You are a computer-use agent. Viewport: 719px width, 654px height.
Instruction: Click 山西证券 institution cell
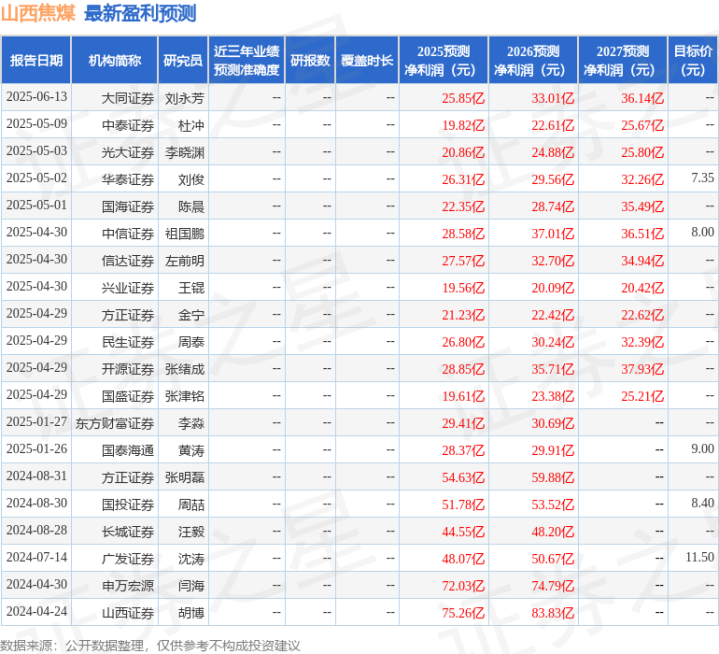127,613
